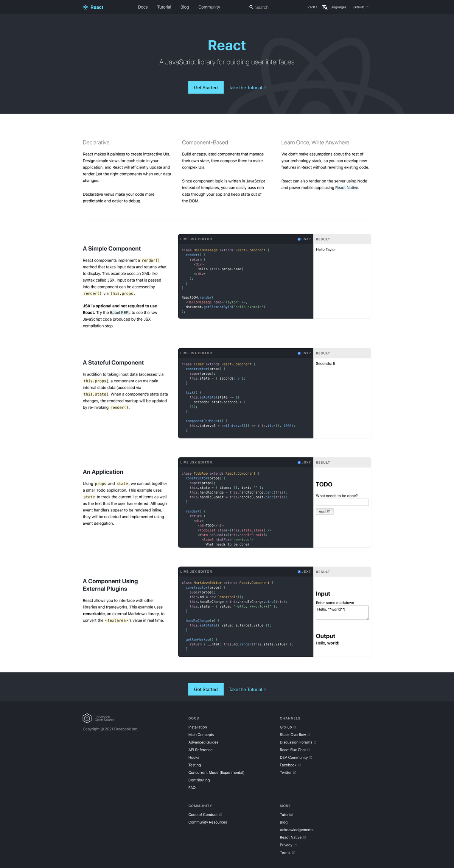Uncheck JSX? in the Simple Component editor
The image size is (454, 868).
point(299,239)
